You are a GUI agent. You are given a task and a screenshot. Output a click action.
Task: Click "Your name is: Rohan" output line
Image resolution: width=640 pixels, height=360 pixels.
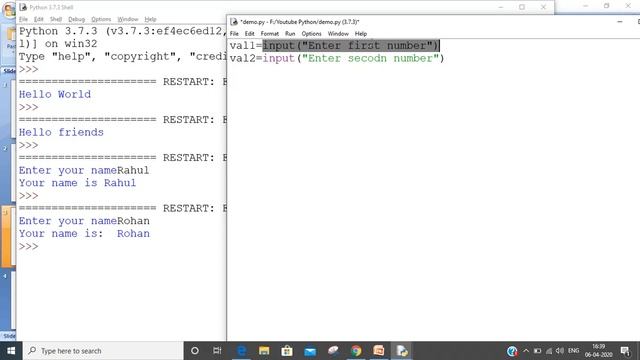pyautogui.click(x=84, y=233)
